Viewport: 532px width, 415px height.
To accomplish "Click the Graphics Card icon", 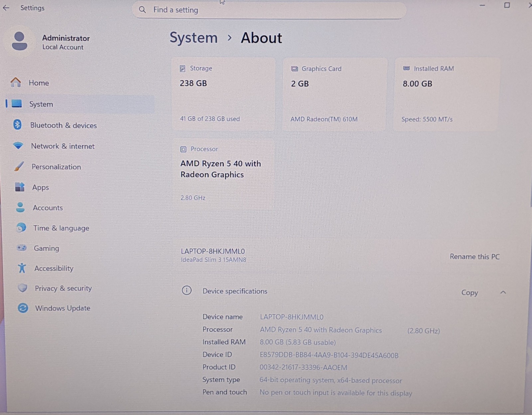I will point(295,69).
